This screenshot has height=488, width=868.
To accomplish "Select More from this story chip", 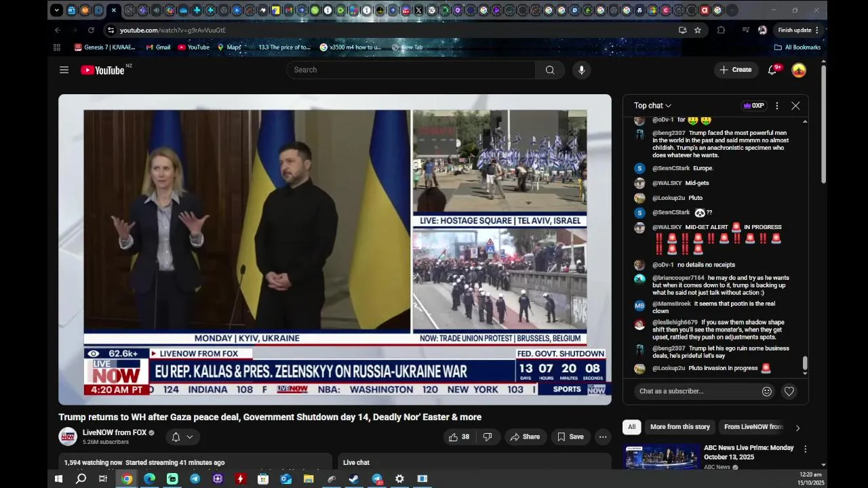I will (x=679, y=427).
